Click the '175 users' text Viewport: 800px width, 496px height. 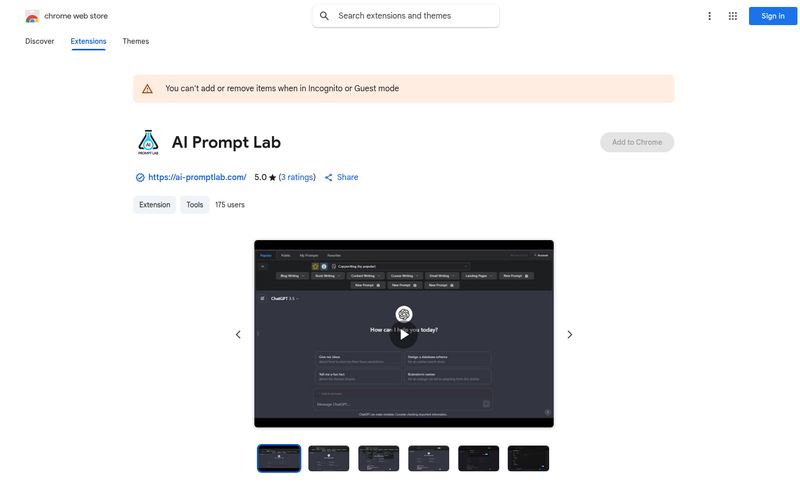(x=230, y=205)
